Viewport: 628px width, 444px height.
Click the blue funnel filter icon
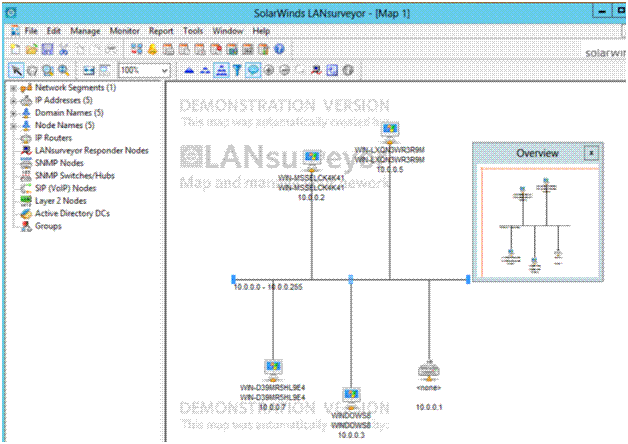[237, 71]
